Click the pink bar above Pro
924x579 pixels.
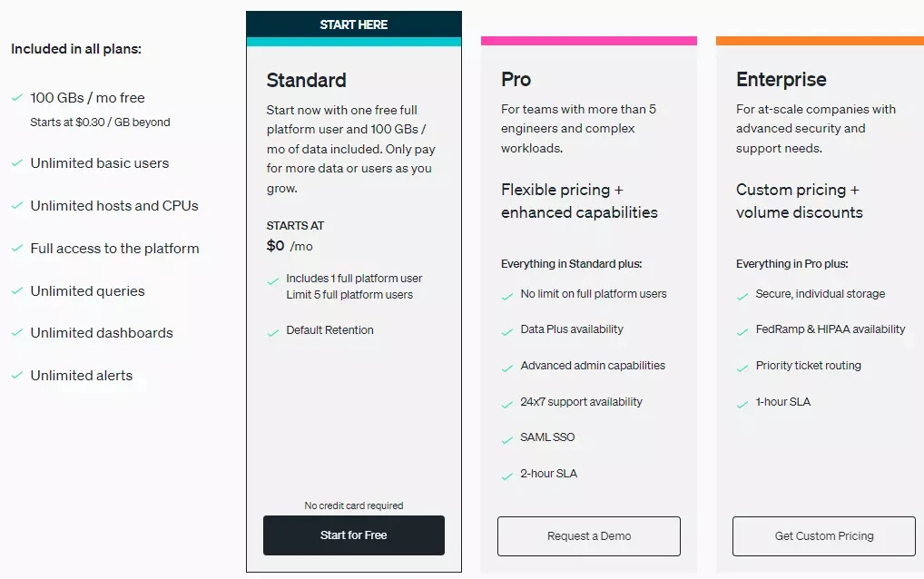(588, 41)
